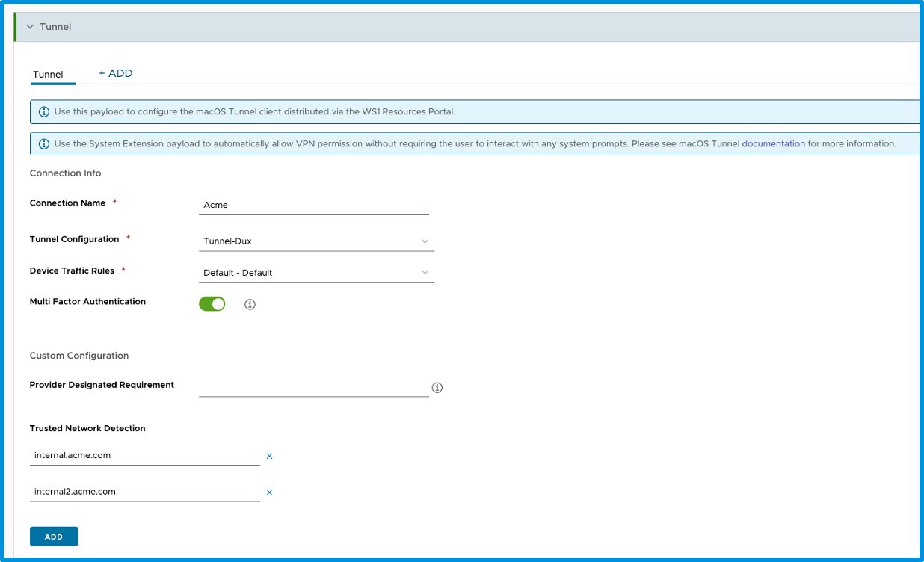Collapse the Tunnel section chevron
The image size is (924, 562).
point(30,27)
